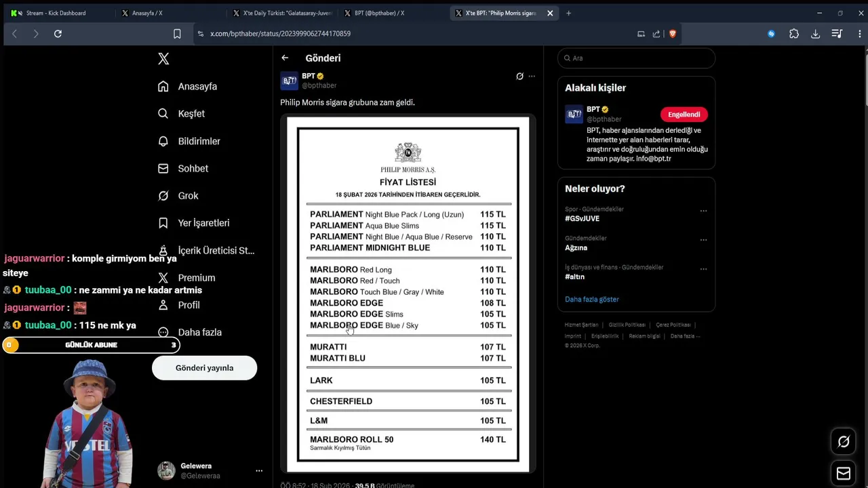Open floating messages envelope button
The width and height of the screenshot is (868, 488).
[x=844, y=473]
